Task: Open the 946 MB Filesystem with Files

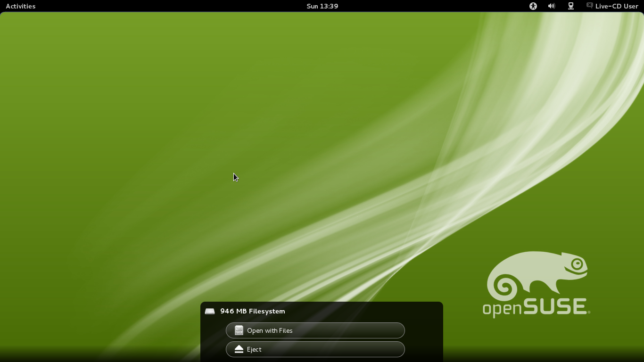Action: click(x=315, y=330)
